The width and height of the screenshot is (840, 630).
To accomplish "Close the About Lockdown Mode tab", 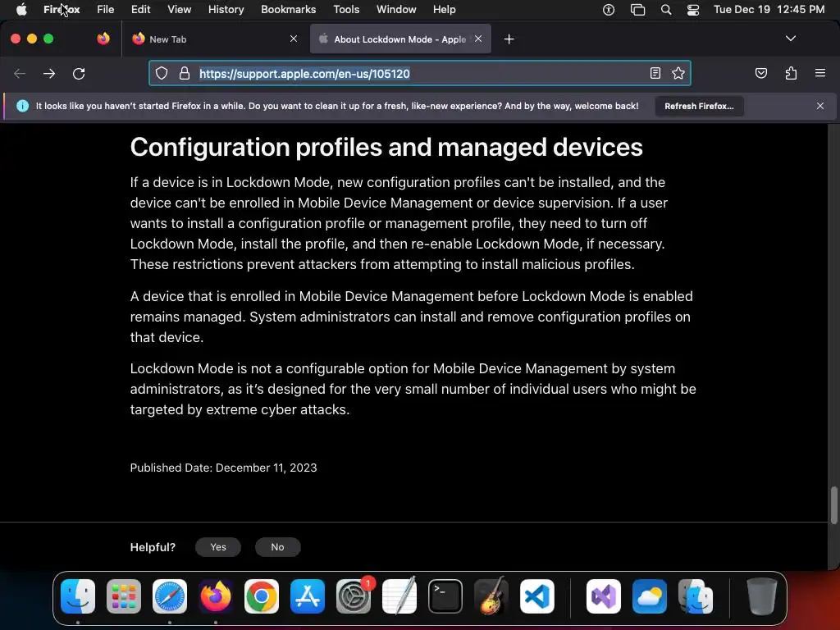I will click(x=478, y=39).
